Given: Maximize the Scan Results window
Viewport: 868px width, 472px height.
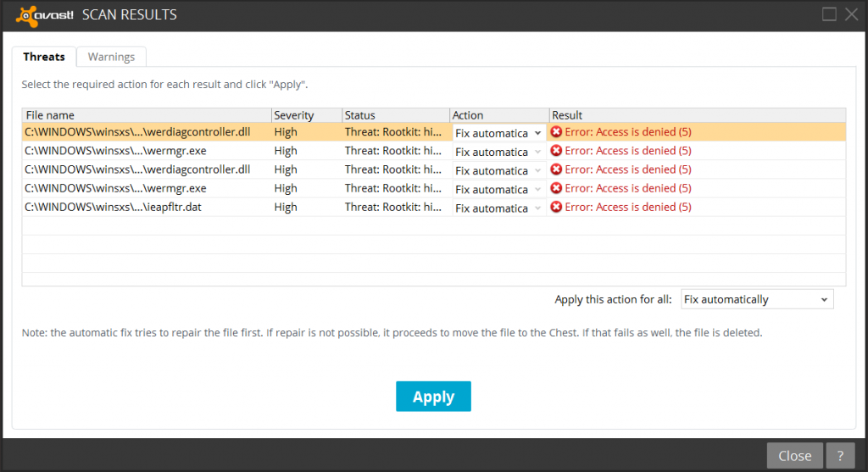Looking at the screenshot, I should (x=829, y=14).
